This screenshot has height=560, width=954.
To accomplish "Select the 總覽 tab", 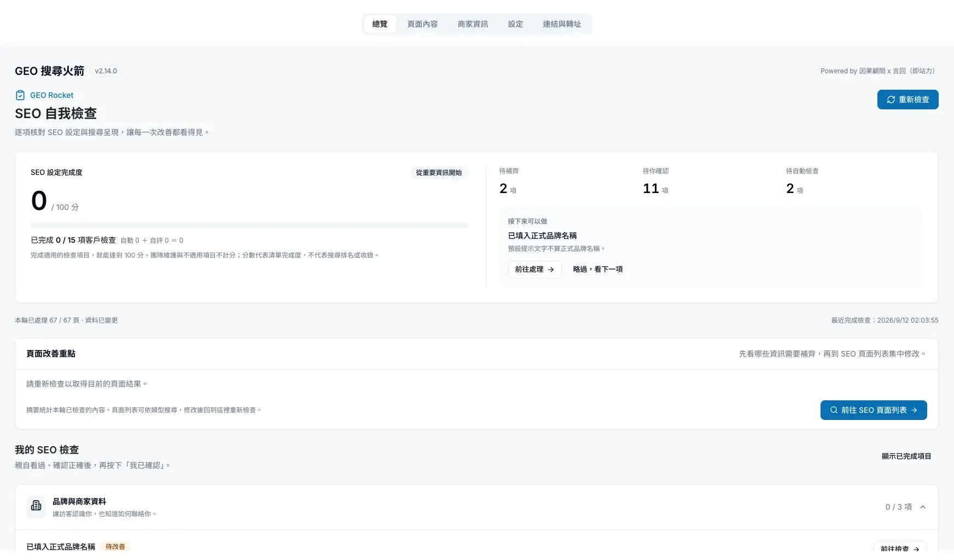I will 380,24.
